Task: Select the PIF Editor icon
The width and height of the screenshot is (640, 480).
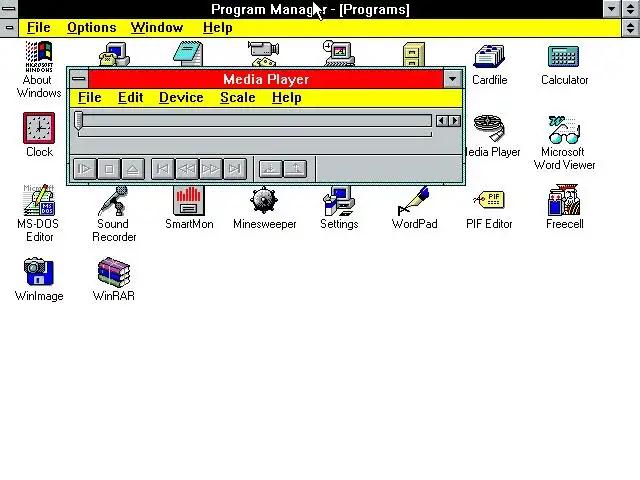Action: click(x=489, y=200)
